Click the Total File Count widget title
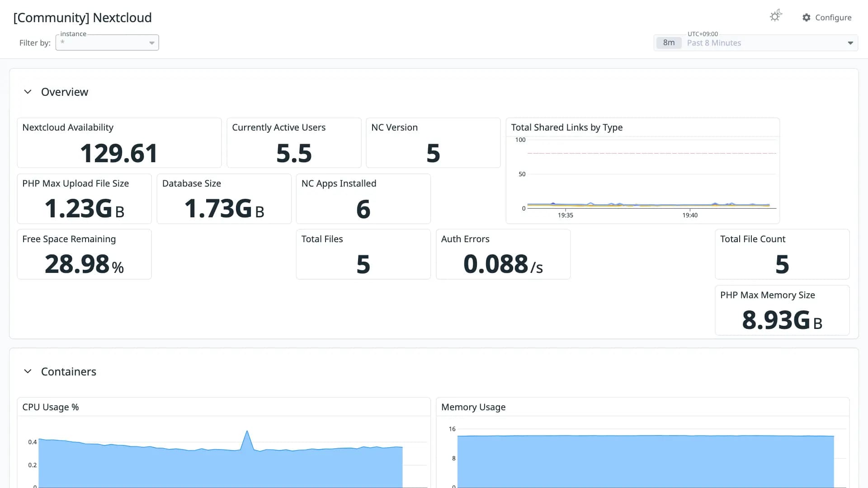 click(x=752, y=239)
